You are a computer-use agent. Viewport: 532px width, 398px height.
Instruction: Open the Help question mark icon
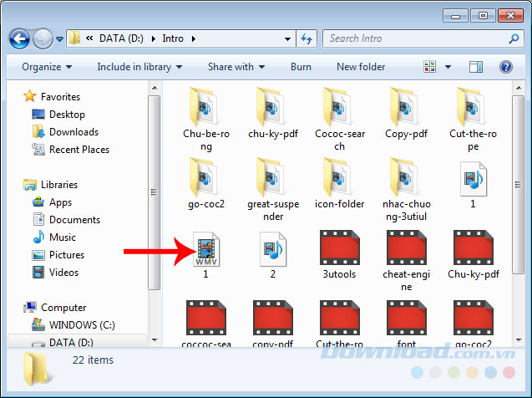point(505,67)
